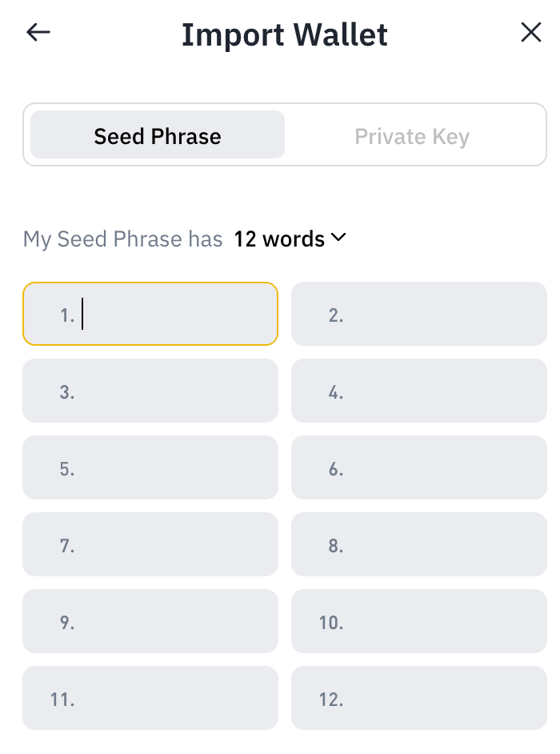Close the Import Wallet screen
Image resolution: width=560 pixels, height=754 pixels.
[530, 33]
